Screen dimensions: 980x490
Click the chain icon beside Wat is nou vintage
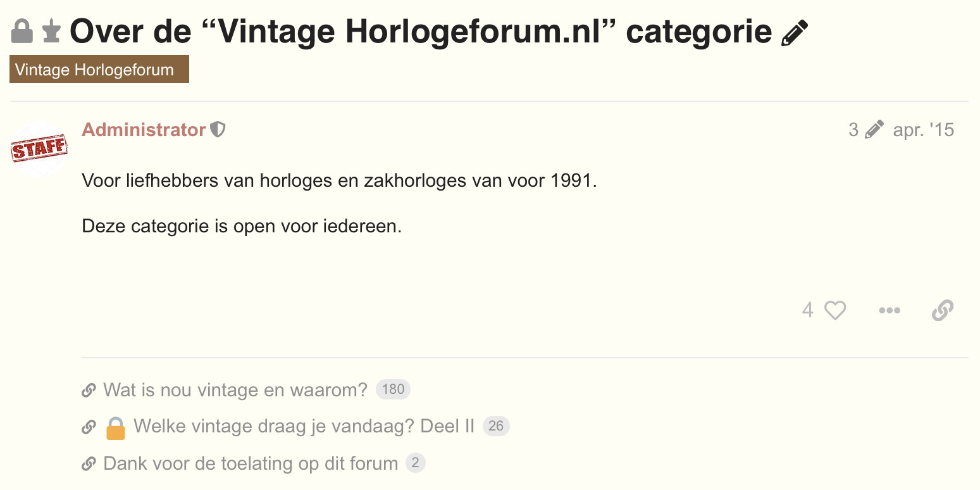(89, 390)
